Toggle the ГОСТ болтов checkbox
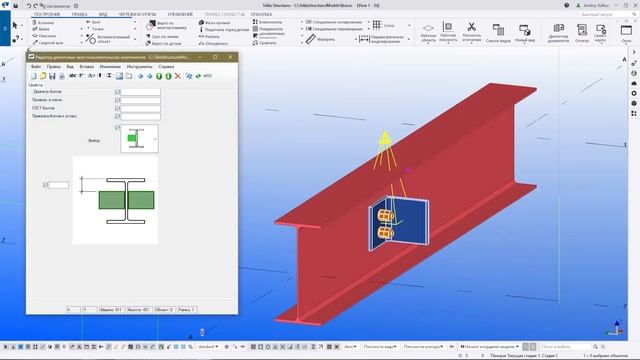Screen dimensions: 640x360 118,108
